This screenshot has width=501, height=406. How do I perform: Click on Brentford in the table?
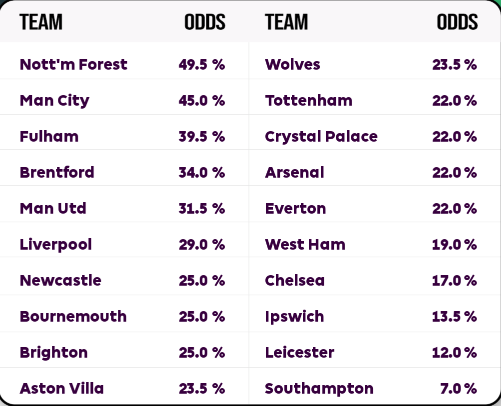click(x=57, y=172)
